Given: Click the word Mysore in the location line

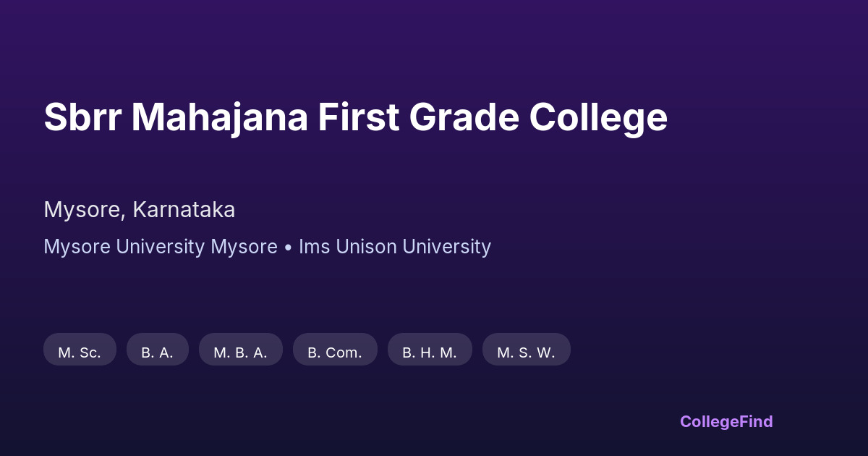Looking at the screenshot, I should 82,210.
